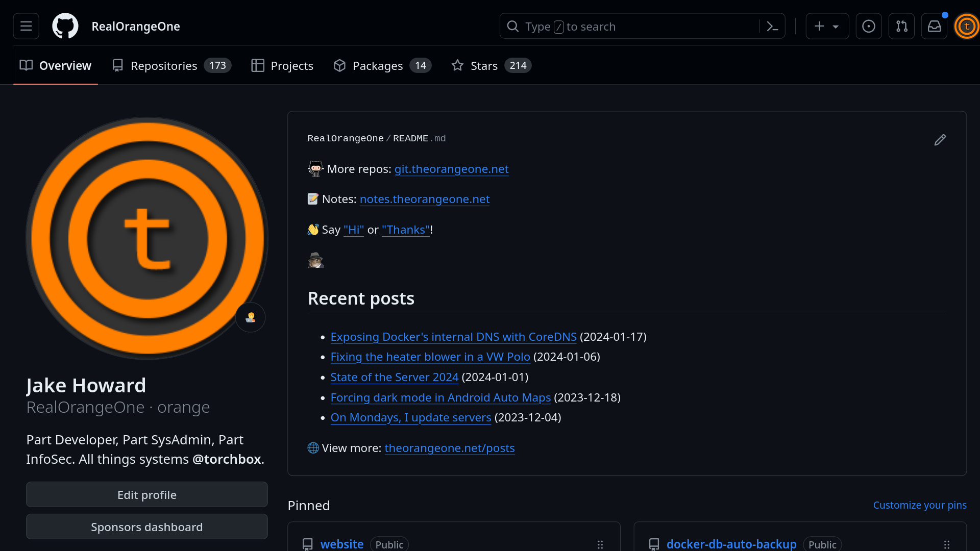Open the hamburger navigation menu

pyautogui.click(x=26, y=26)
